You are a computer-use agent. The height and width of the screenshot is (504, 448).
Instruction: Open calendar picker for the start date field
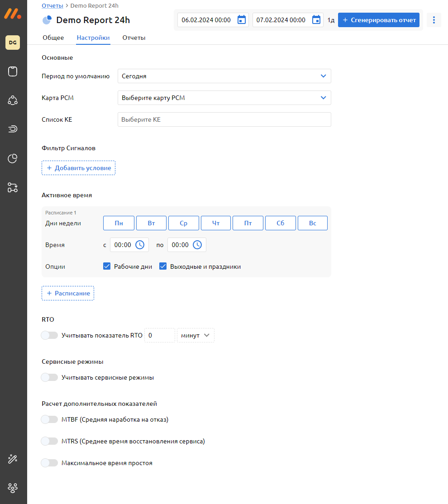tap(242, 20)
